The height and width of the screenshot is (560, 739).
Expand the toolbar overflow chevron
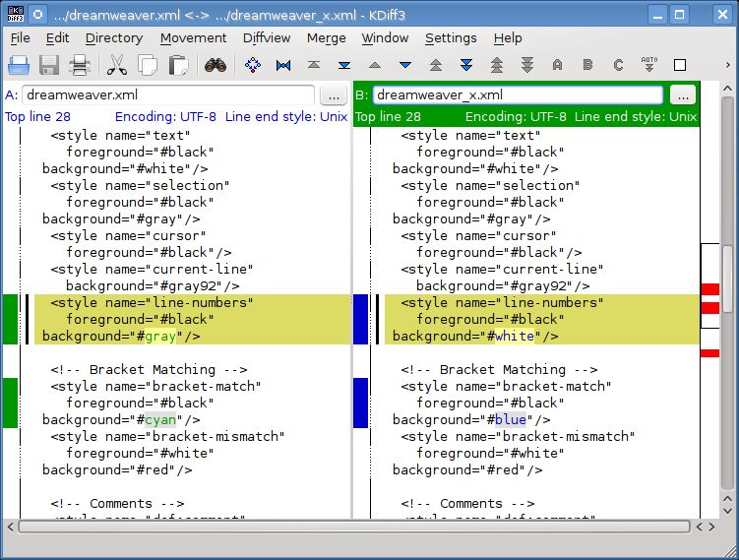pyautogui.click(x=728, y=65)
